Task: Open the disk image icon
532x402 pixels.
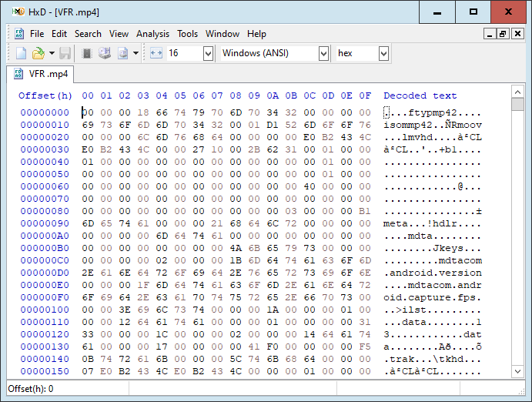Action: tap(123, 53)
